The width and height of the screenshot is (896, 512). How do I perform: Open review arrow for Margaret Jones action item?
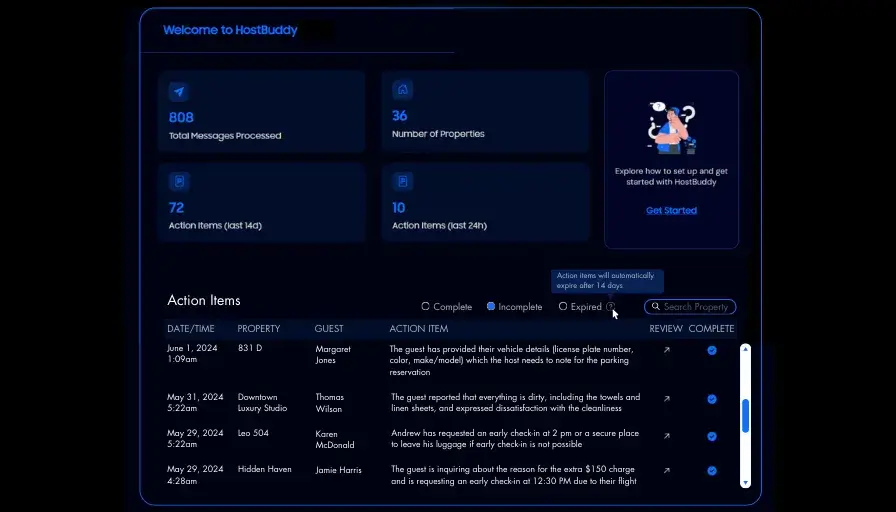pyautogui.click(x=667, y=350)
